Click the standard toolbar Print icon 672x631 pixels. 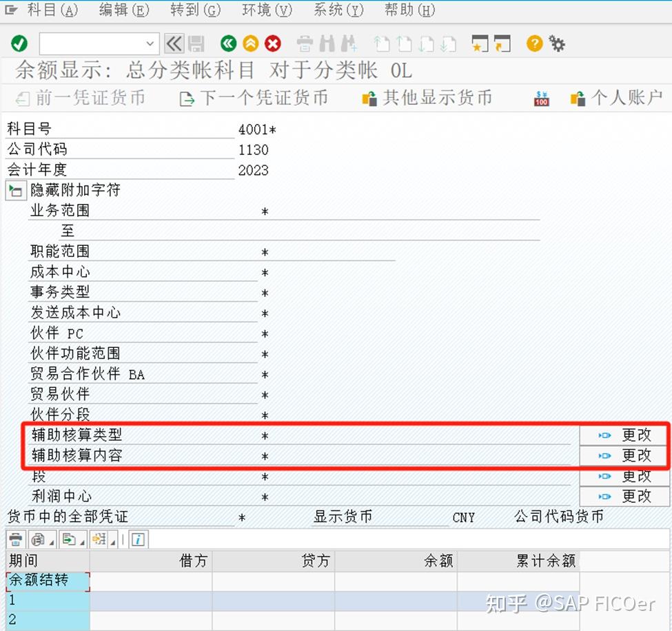(305, 43)
